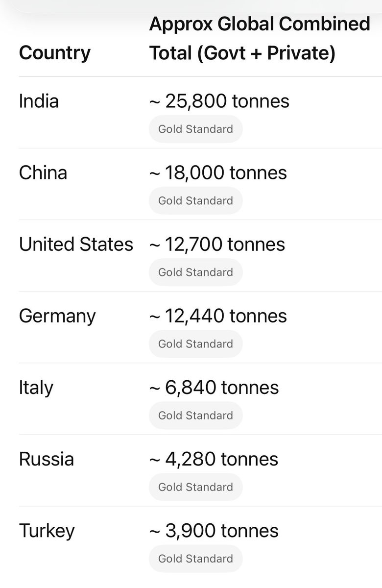The image size is (382, 588).
Task: Click the India row label
Action: point(39,101)
